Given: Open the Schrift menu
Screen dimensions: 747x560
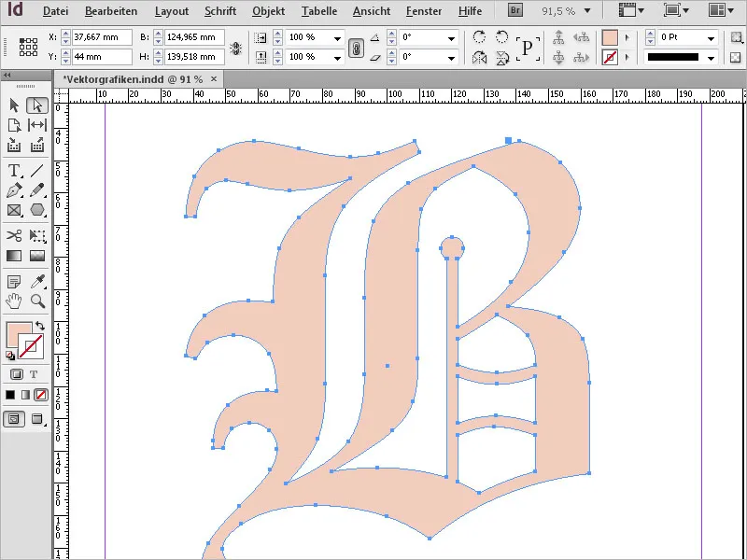Looking at the screenshot, I should tap(220, 11).
